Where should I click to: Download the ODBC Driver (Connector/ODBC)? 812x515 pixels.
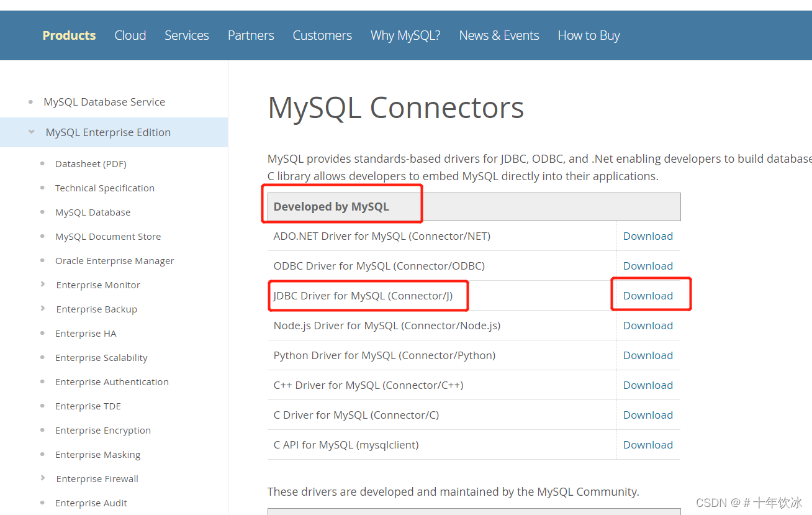pyautogui.click(x=648, y=266)
